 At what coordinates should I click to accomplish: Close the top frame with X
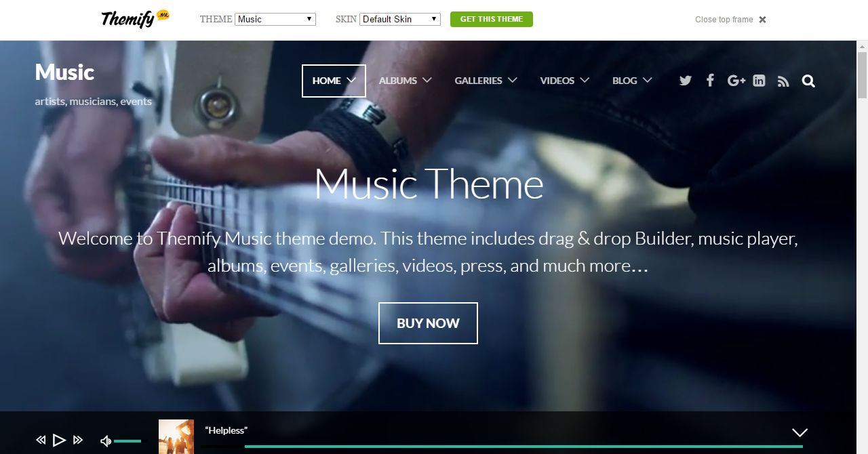(763, 20)
